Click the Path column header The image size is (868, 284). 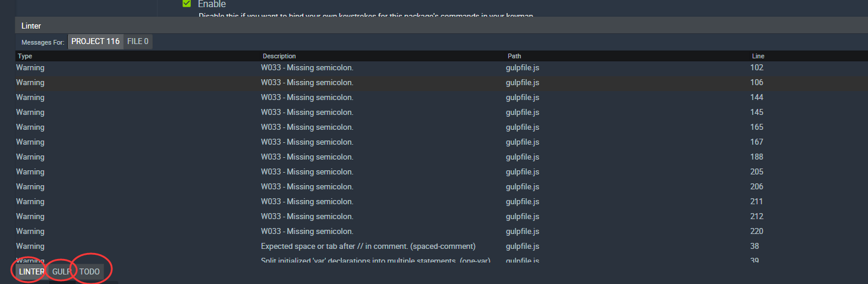[x=514, y=56]
